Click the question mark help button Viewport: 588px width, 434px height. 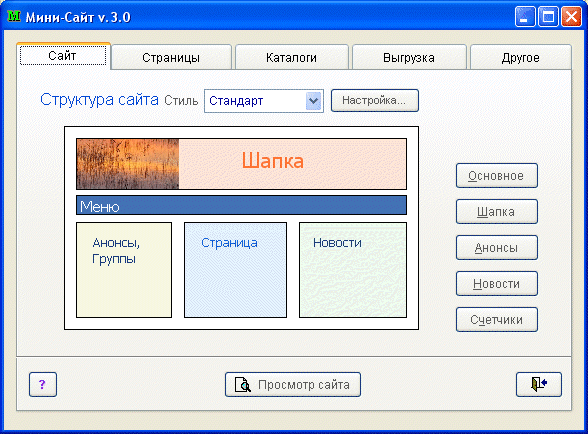43,384
